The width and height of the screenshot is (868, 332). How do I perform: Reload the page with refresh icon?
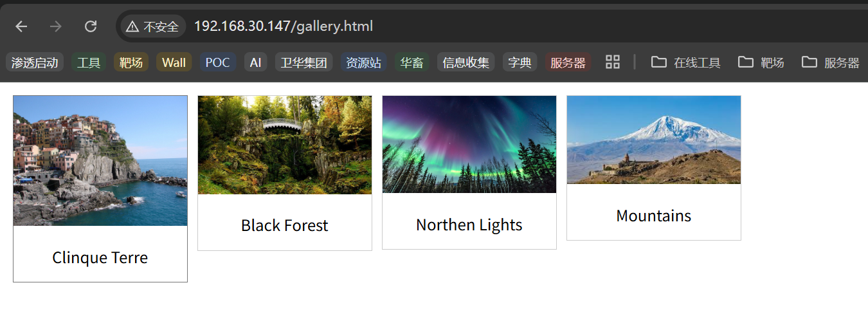[x=91, y=26]
